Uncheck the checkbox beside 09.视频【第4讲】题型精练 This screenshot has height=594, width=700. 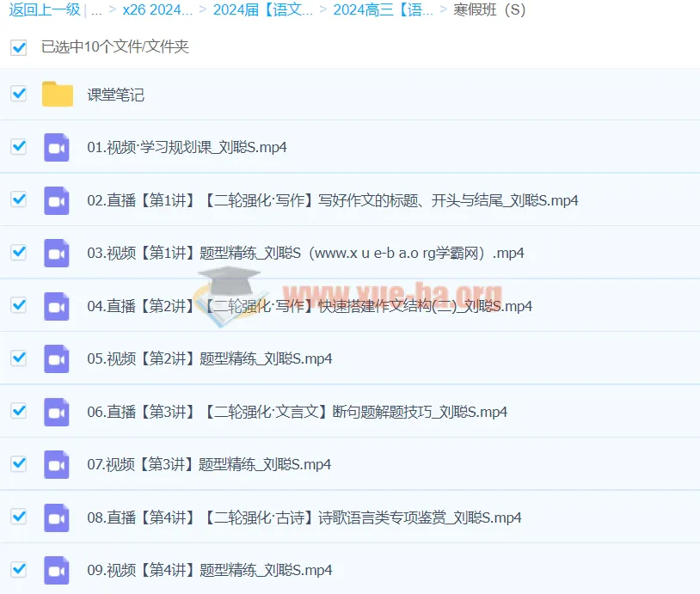[x=18, y=569]
